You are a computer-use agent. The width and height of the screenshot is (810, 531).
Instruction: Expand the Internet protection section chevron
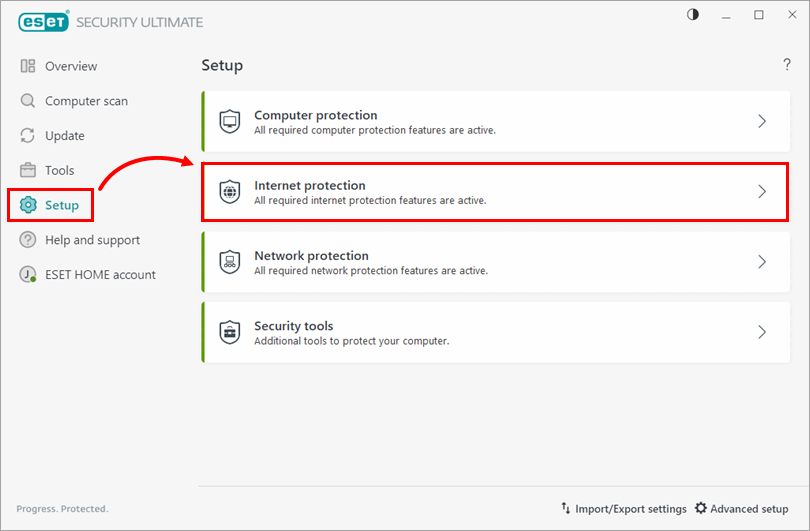click(762, 192)
